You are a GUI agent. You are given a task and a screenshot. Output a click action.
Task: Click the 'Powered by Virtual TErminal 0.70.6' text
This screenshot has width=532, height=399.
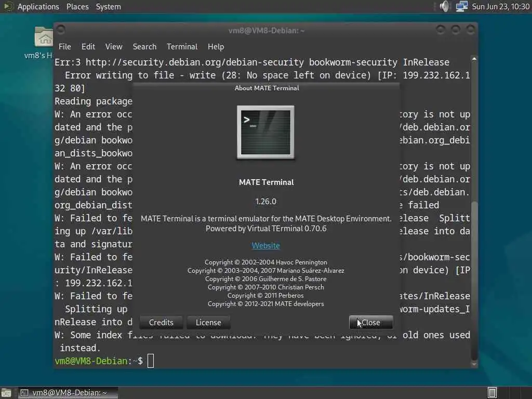(266, 229)
